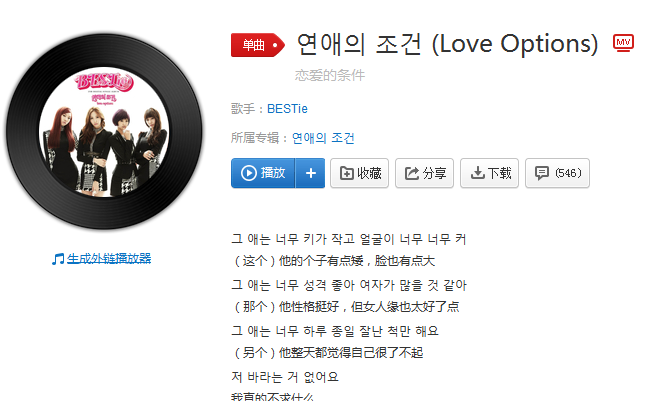Click the lyric line 저 바라는 거 없어요
Screen dimensions: 665x401
point(285,376)
